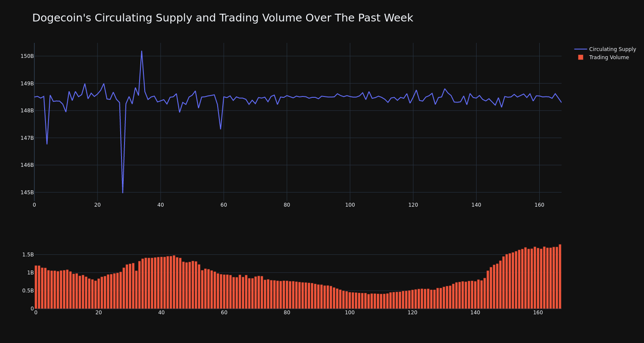
Task: Click x-axis tick 40 on the volume chart
Action: [161, 313]
